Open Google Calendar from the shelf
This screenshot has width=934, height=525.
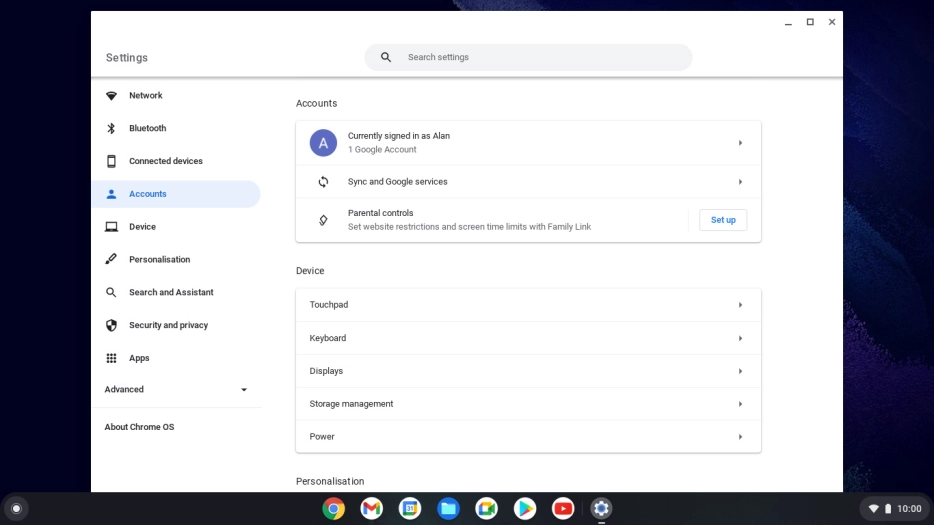point(410,508)
